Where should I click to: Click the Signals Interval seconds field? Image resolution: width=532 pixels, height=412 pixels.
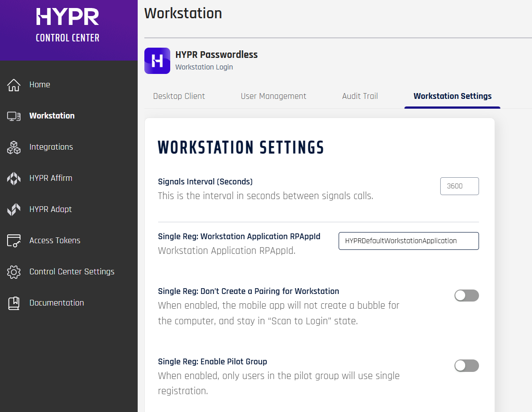tap(459, 186)
